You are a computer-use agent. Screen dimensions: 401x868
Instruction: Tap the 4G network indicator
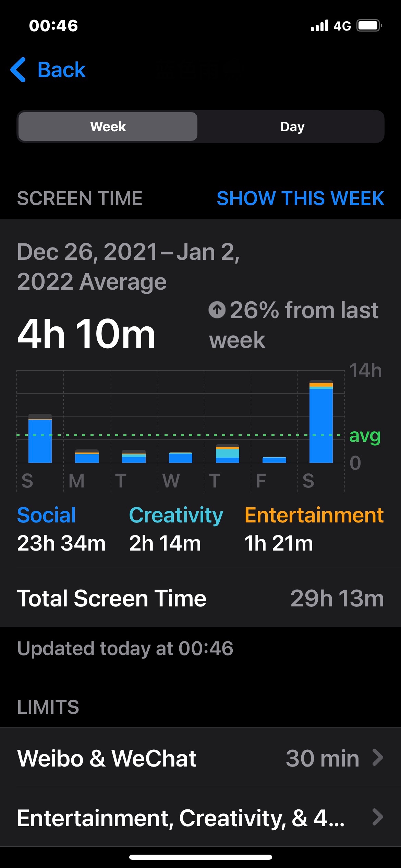click(342, 26)
